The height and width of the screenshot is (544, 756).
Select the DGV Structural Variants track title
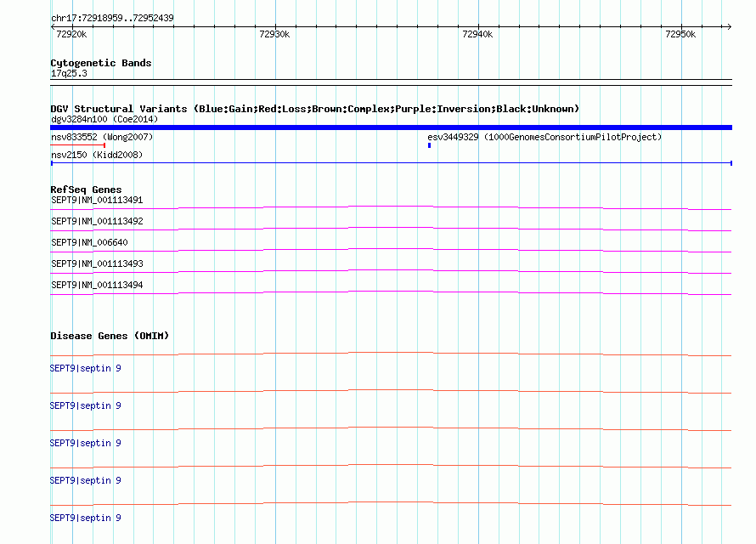[x=314, y=109]
